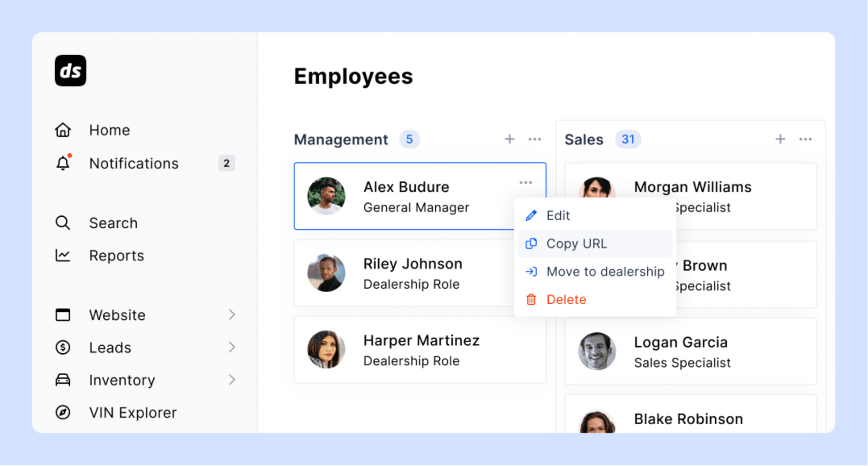Add employee with Management plus icon
Viewport: 868px width, 466px height.
coord(509,139)
